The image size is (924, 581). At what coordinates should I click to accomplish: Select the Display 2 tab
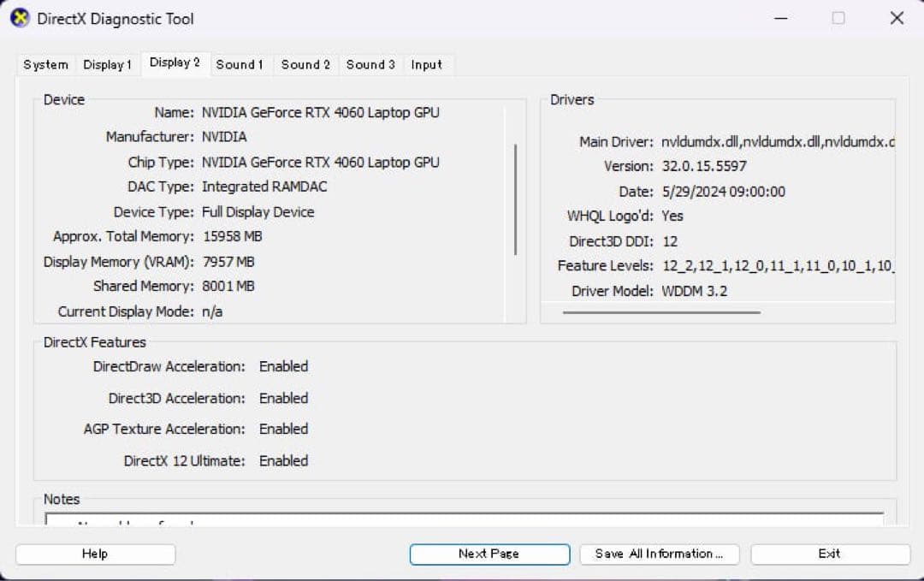(175, 62)
